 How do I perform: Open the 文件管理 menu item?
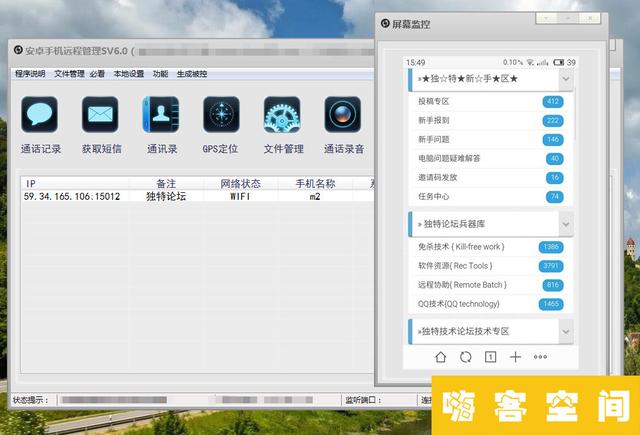coord(69,74)
